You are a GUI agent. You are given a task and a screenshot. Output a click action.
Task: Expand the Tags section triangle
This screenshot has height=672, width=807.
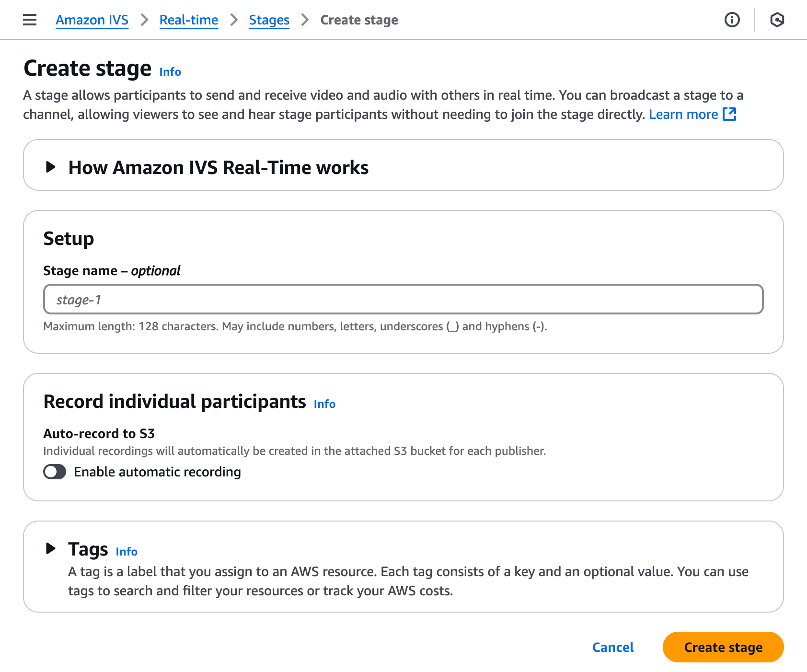(50, 548)
